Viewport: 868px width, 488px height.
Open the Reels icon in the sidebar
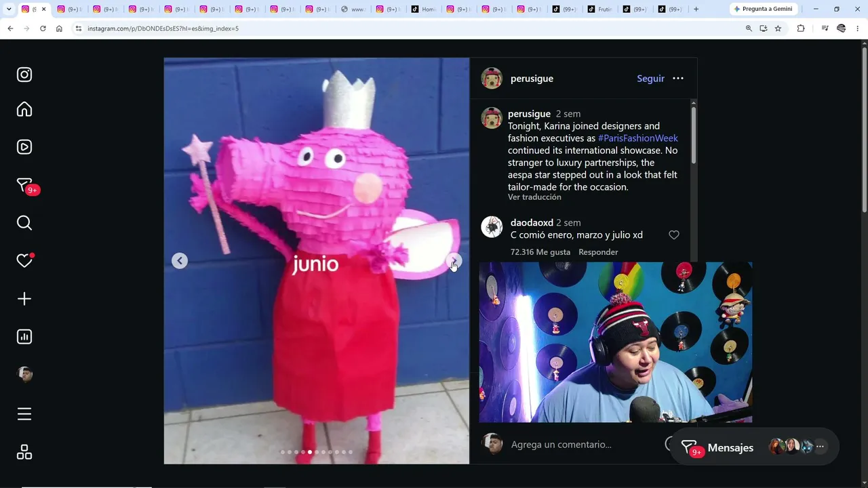(x=24, y=147)
